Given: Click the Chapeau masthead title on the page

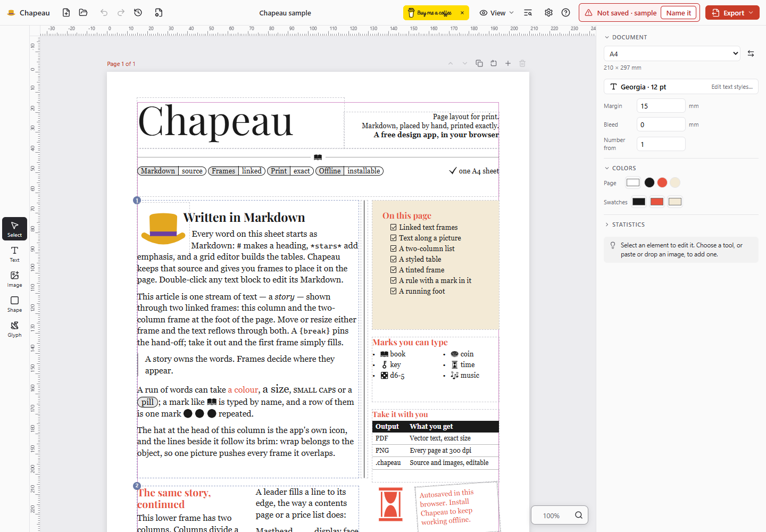Looking at the screenshot, I should pyautogui.click(x=215, y=122).
